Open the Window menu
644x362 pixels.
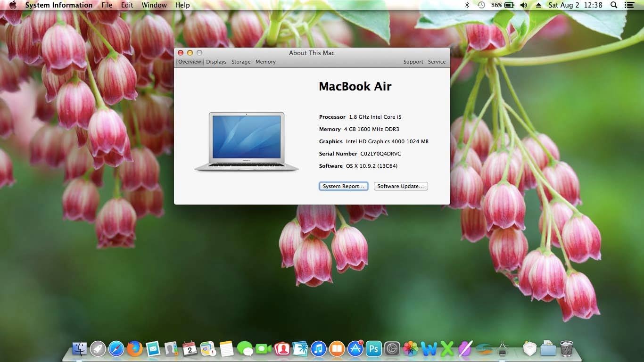[154, 5]
